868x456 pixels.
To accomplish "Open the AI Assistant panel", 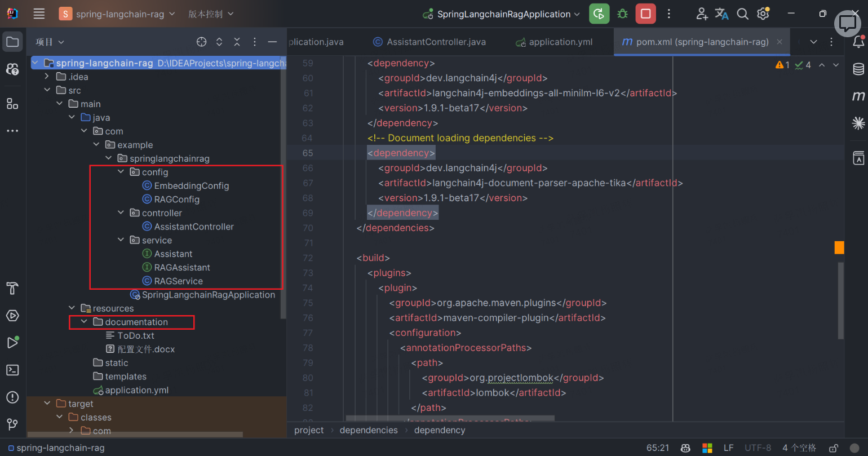I will point(847,24).
